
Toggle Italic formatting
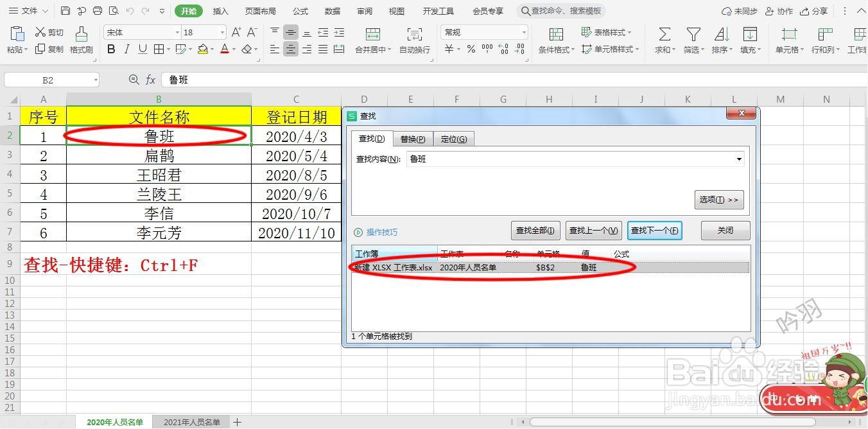(127, 49)
